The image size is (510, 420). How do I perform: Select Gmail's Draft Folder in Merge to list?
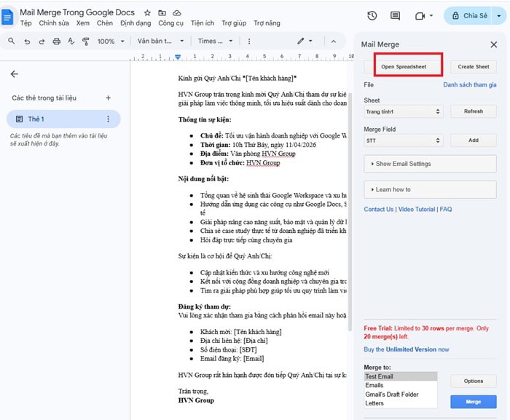click(401, 395)
